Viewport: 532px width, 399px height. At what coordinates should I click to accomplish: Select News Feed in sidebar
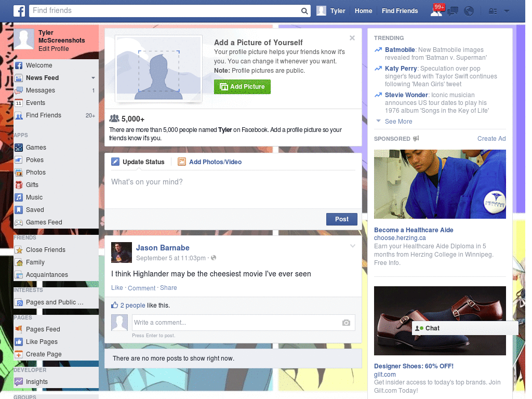click(43, 78)
